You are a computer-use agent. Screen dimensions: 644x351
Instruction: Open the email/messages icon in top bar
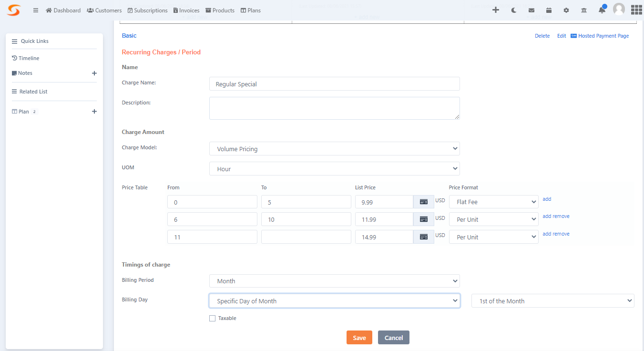point(531,10)
